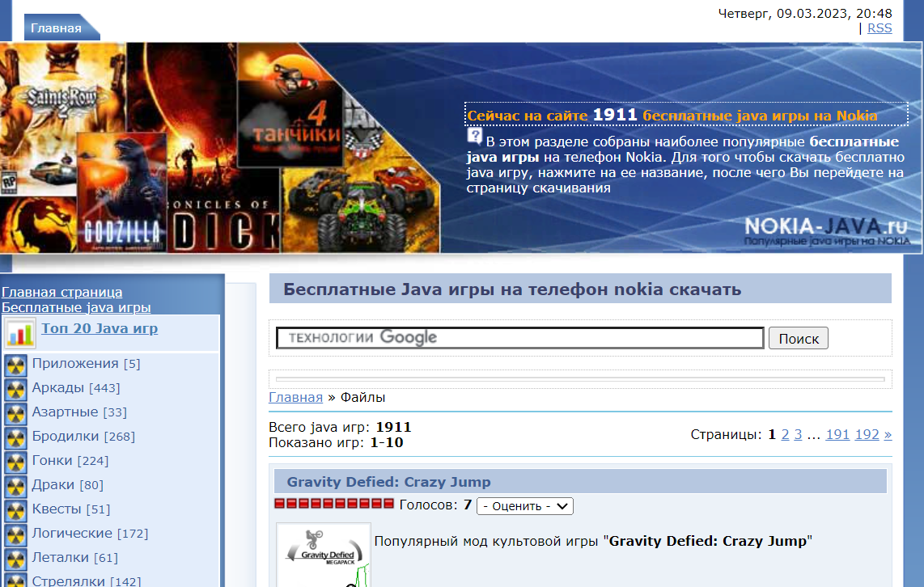Open the Леталки [61] category

[x=74, y=556]
